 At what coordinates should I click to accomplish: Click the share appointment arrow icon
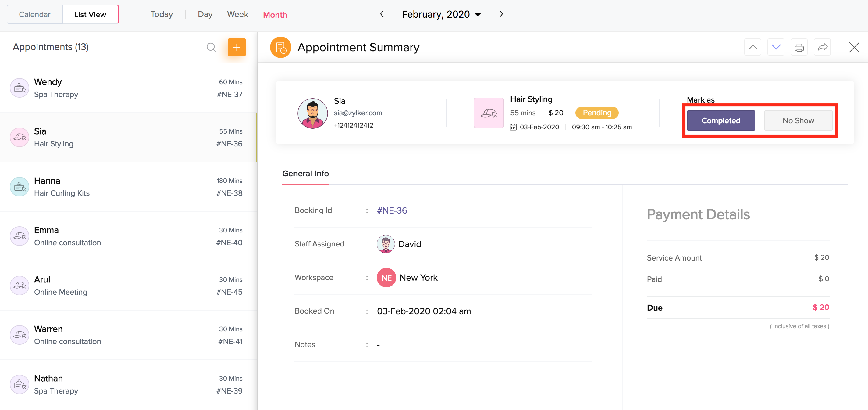822,47
